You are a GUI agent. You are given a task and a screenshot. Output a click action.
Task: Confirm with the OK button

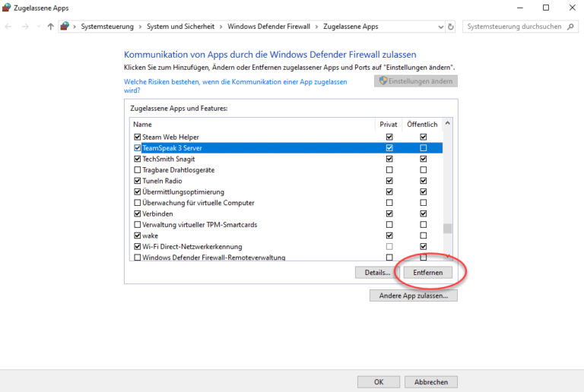pyautogui.click(x=379, y=382)
